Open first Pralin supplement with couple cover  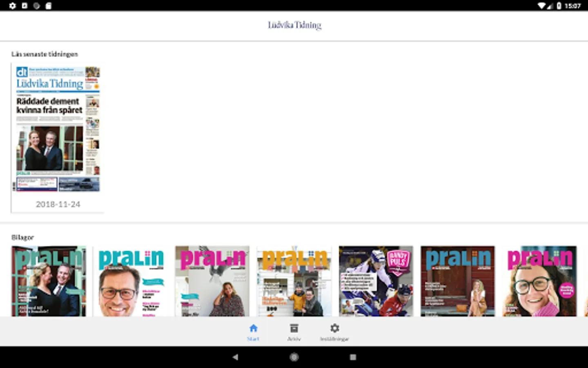click(49, 281)
